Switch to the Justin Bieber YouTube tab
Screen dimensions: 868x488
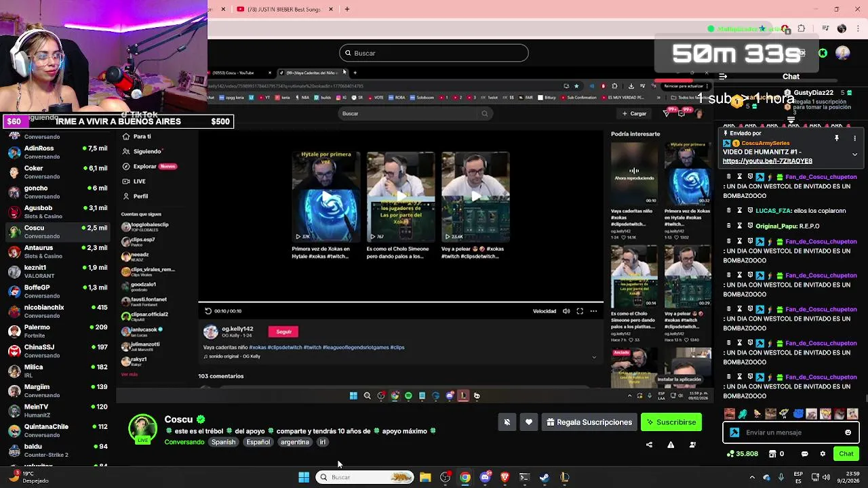point(285,9)
